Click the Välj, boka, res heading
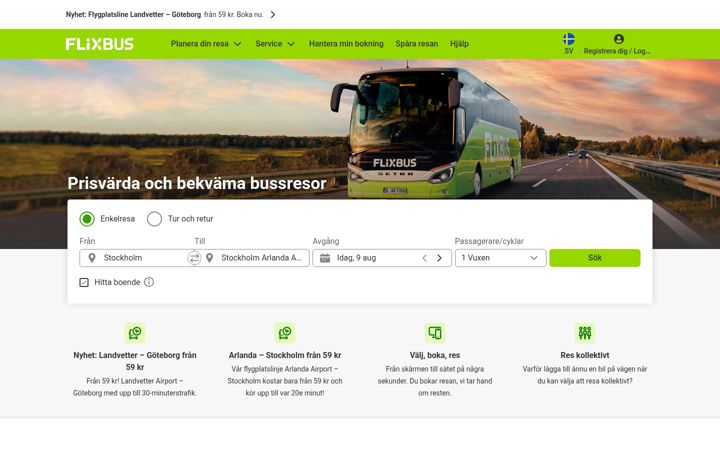This screenshot has height=450, width=720. pyautogui.click(x=435, y=355)
